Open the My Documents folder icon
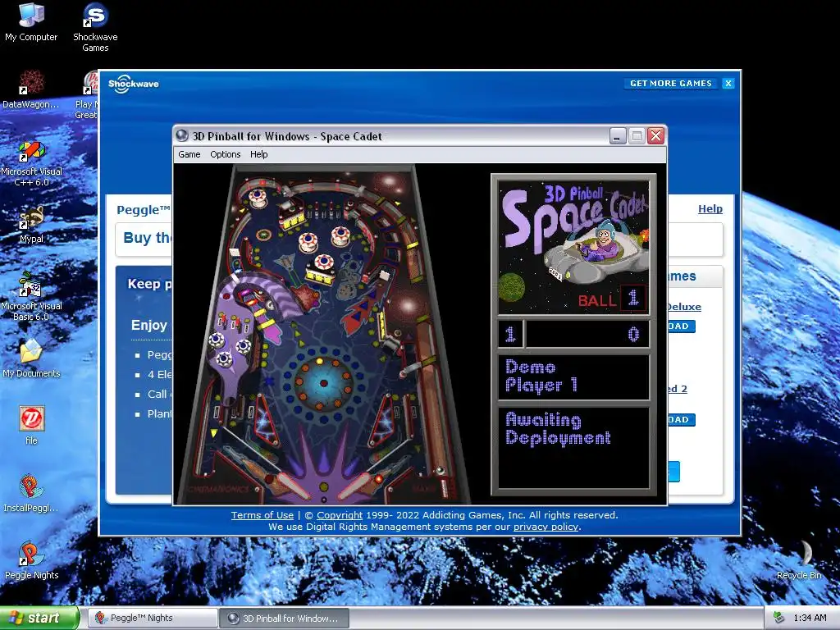This screenshot has width=840, height=630. [x=31, y=358]
